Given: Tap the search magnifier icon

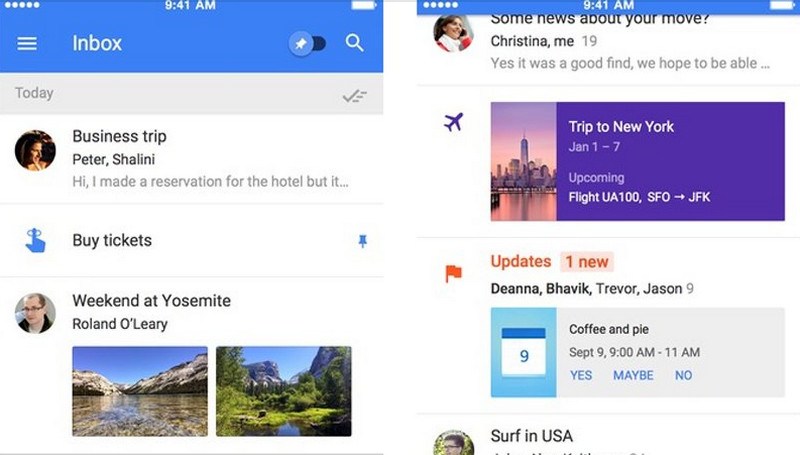Looking at the screenshot, I should 355,43.
